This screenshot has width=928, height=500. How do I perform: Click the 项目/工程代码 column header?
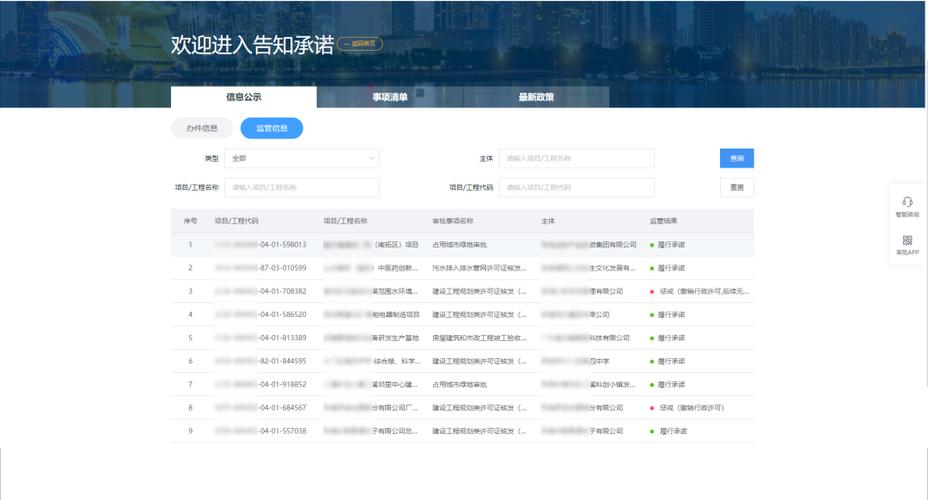tap(237, 221)
